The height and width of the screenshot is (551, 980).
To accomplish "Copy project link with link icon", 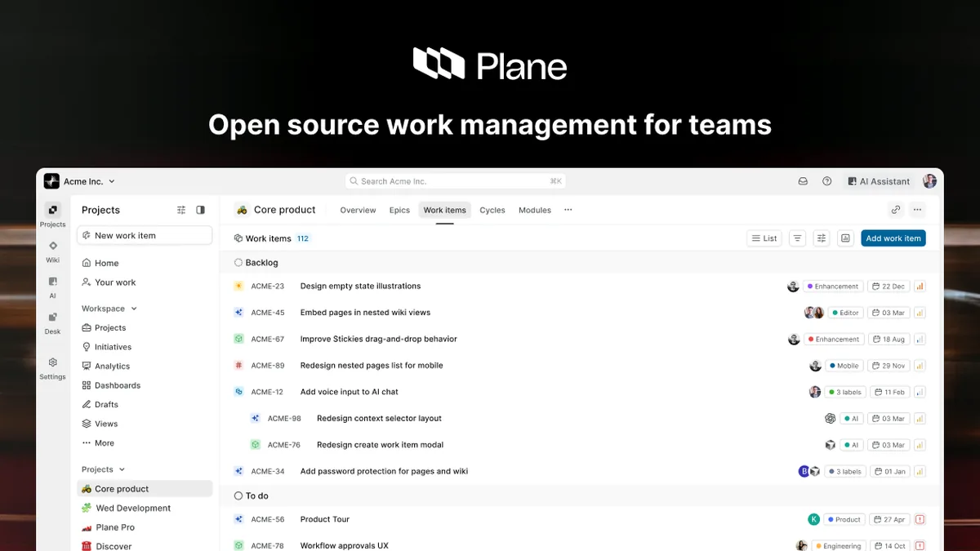I will (896, 210).
